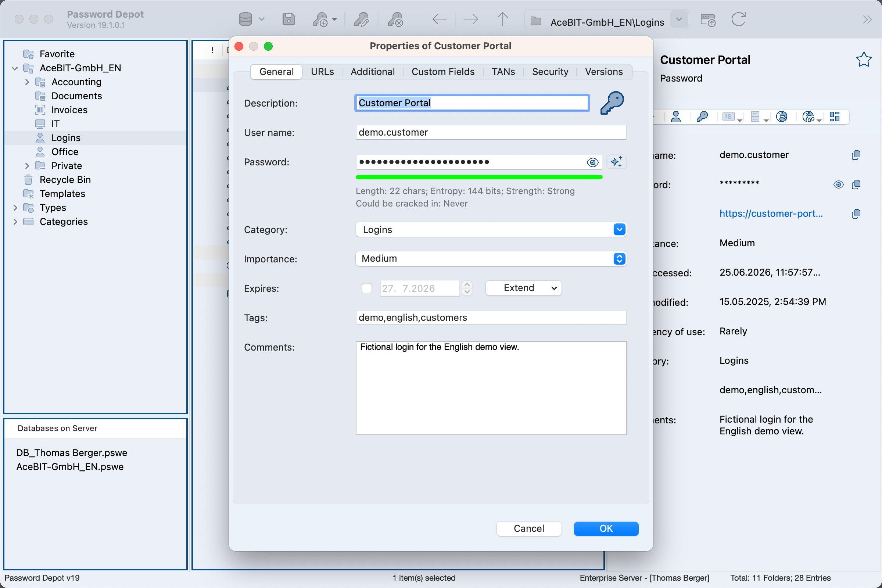Switch to the URLs tab
Viewport: 882px width, 588px height.
point(323,72)
